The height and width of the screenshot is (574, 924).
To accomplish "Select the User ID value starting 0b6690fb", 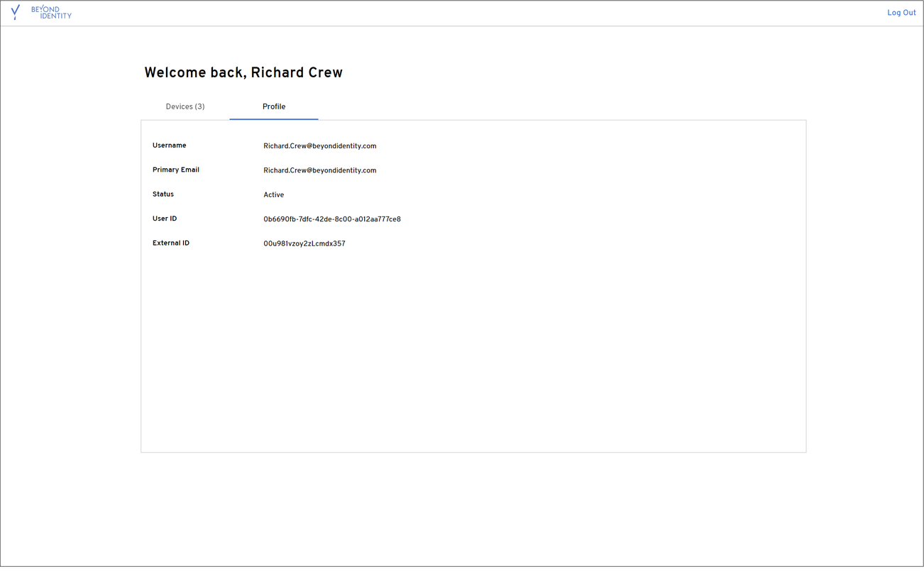I will click(x=331, y=219).
